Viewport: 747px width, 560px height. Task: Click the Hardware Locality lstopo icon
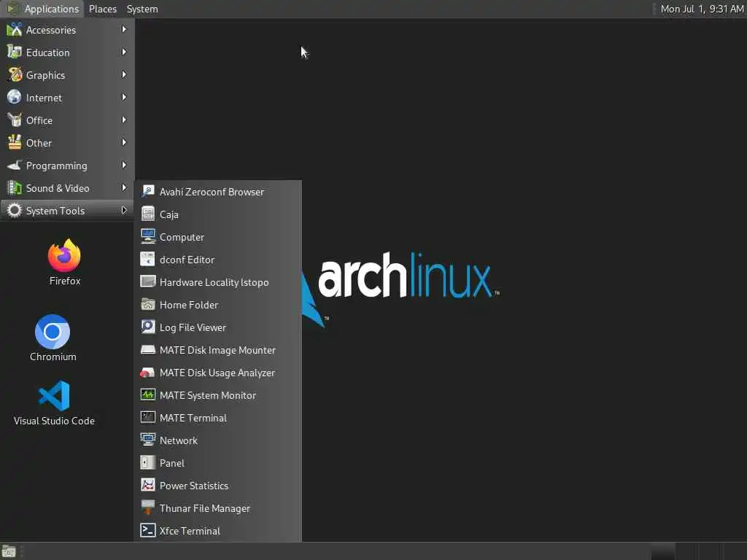click(147, 282)
